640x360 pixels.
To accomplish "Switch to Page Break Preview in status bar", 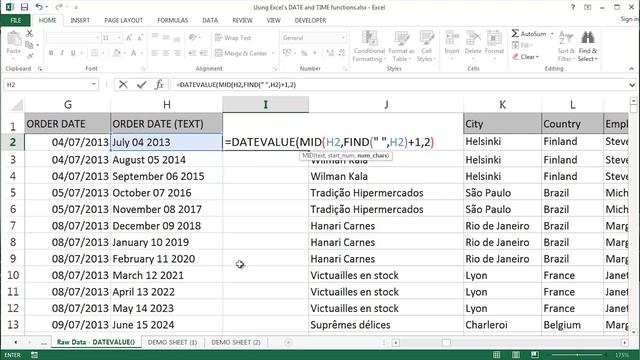I will click(535, 355).
